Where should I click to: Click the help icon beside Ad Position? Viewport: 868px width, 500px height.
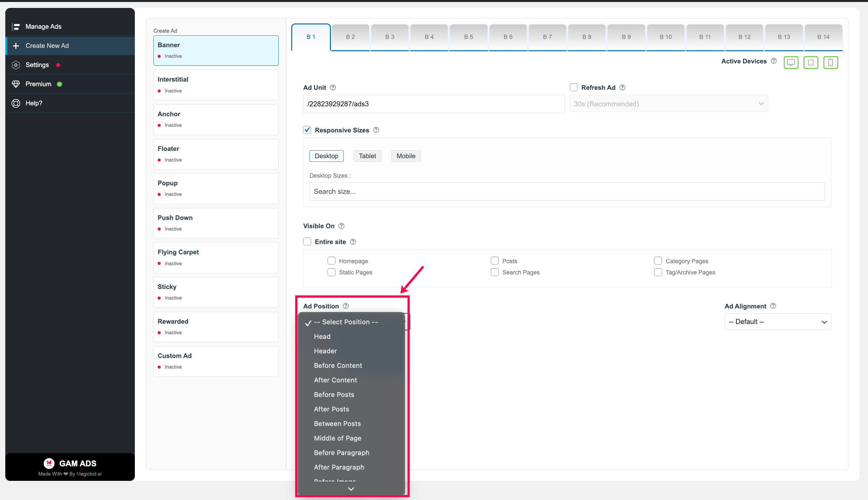pos(346,306)
